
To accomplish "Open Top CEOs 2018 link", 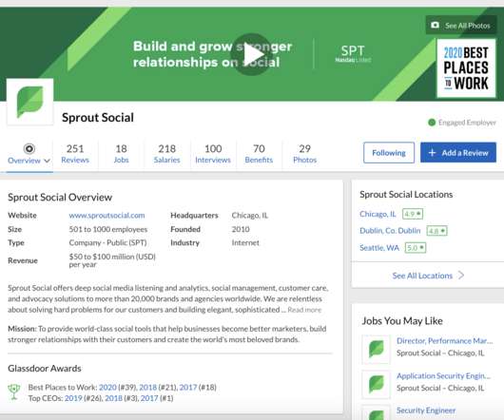I will point(113,398).
